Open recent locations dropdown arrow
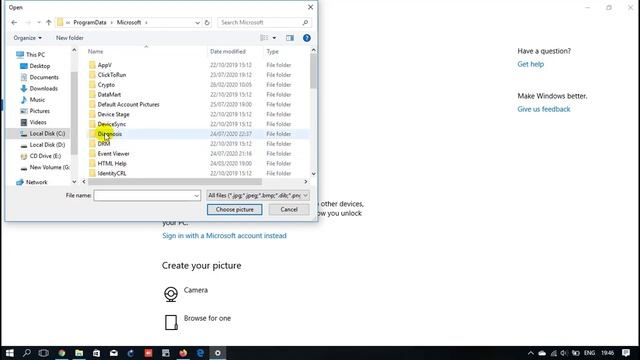Viewport: 640px width, 360px height. pos(38,22)
